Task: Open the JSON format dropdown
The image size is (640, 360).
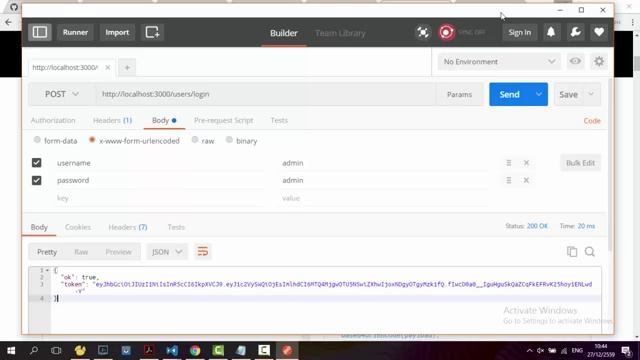Action: click(x=167, y=252)
